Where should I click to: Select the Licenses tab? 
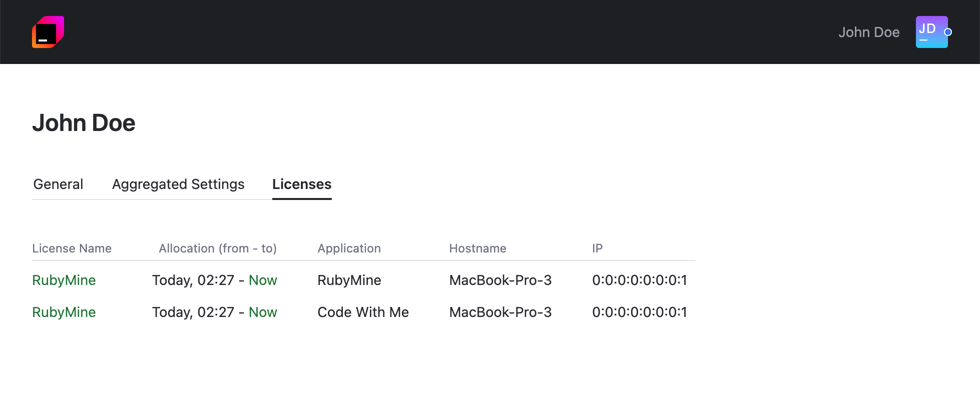point(302,184)
